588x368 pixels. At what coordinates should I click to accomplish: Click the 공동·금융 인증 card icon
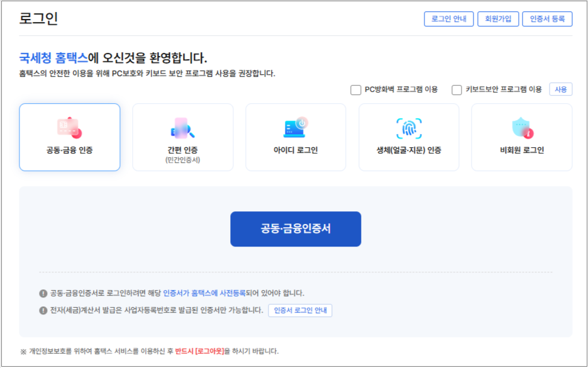(69, 128)
